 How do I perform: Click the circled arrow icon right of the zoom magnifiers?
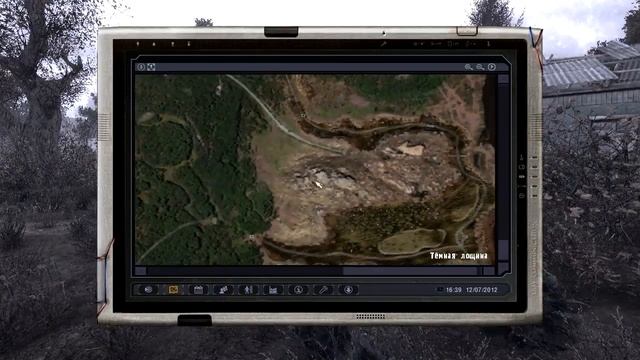(x=492, y=67)
